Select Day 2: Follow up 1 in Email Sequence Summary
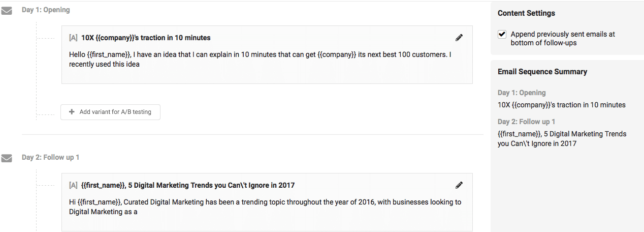644x232 pixels. coord(526,122)
